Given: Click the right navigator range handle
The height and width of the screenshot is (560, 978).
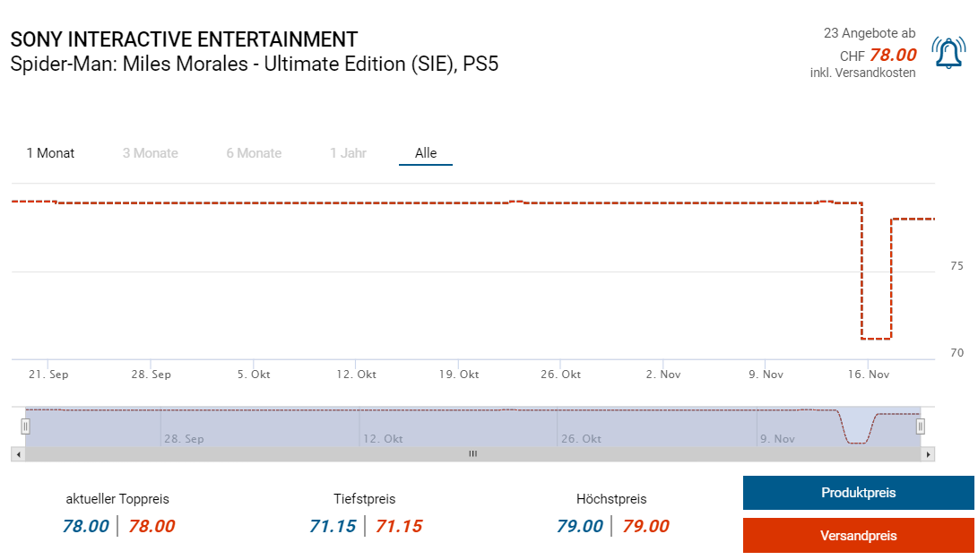Looking at the screenshot, I should click(920, 426).
